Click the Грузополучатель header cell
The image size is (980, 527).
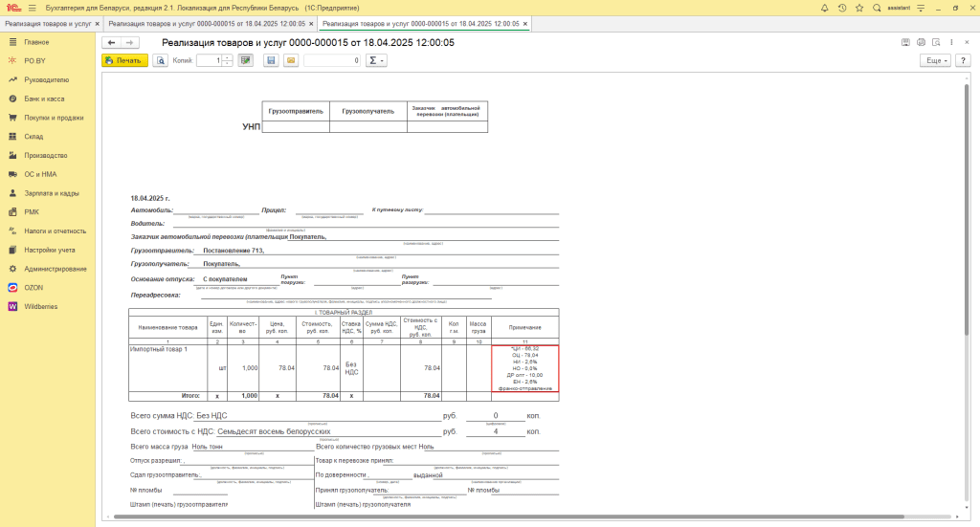pyautogui.click(x=368, y=111)
